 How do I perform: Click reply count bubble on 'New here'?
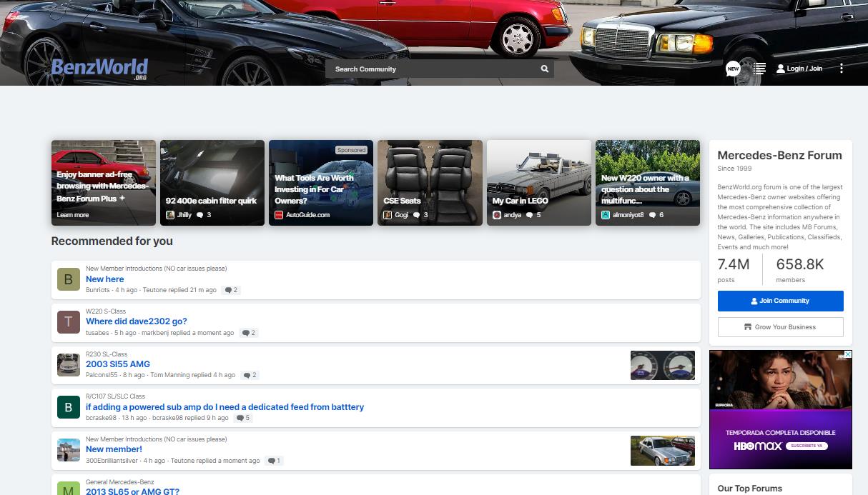pyautogui.click(x=231, y=290)
